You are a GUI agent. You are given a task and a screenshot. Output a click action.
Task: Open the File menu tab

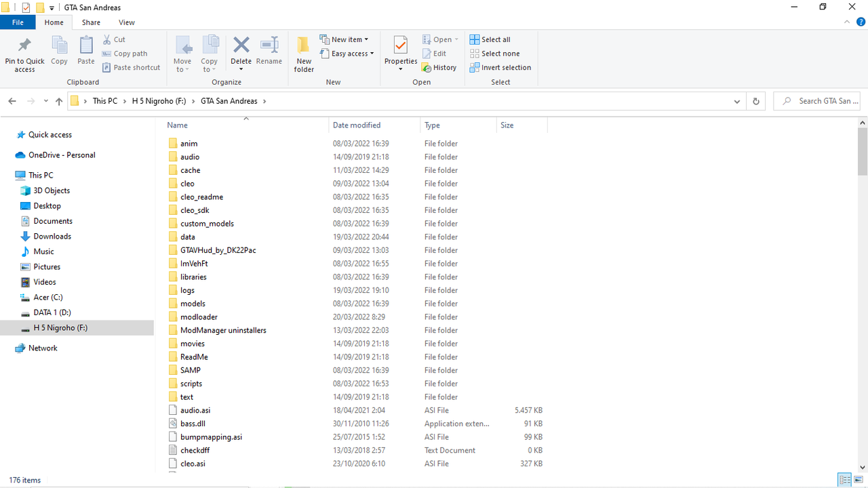(x=18, y=22)
